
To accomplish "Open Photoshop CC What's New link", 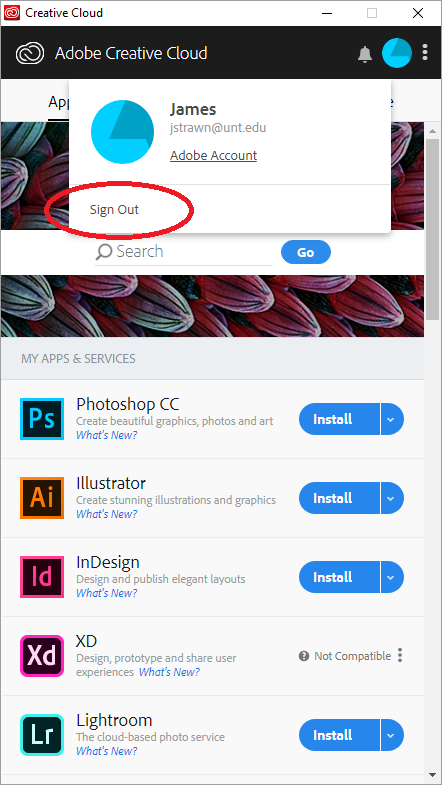I will click(107, 435).
